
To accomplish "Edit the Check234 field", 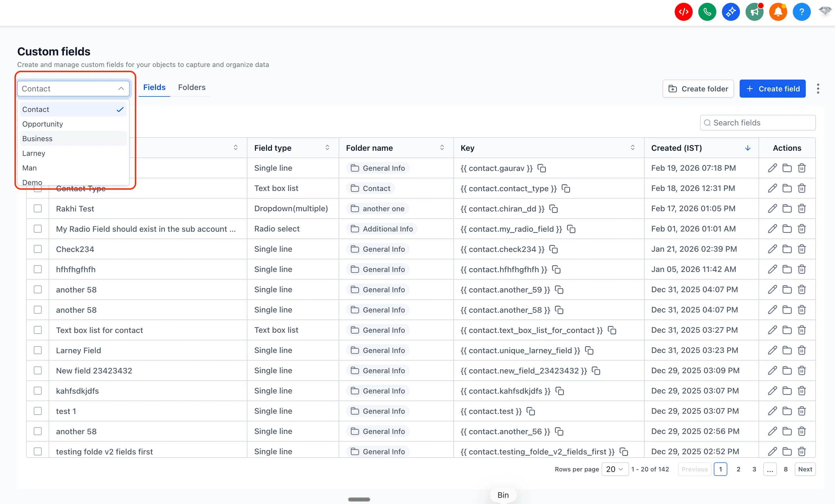I will tap(772, 249).
